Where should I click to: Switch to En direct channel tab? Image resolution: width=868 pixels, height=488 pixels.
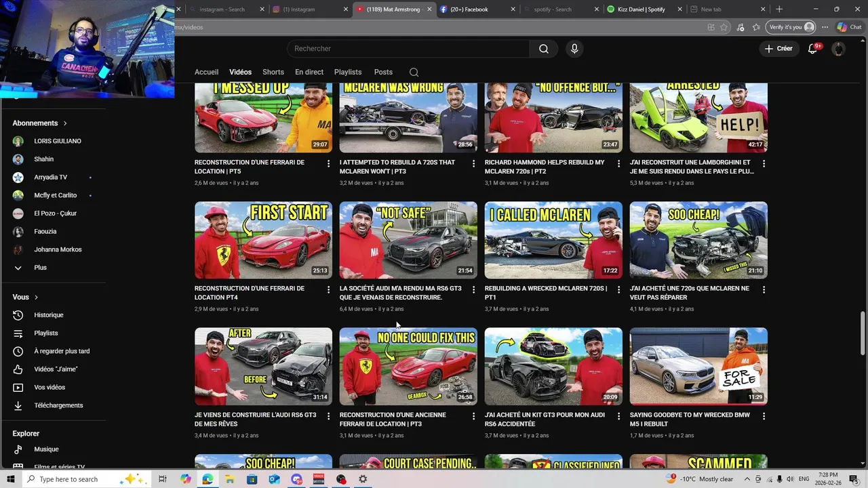[x=309, y=72]
